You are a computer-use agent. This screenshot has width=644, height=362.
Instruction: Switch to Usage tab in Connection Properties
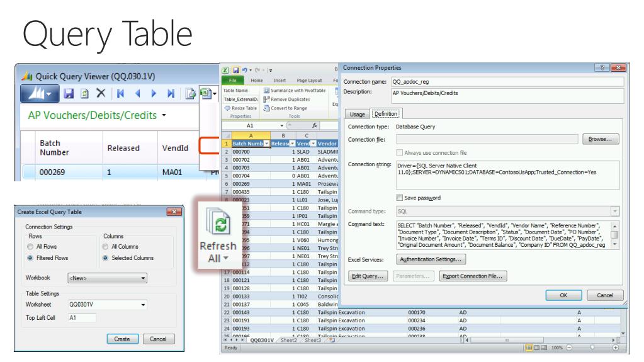click(x=358, y=114)
